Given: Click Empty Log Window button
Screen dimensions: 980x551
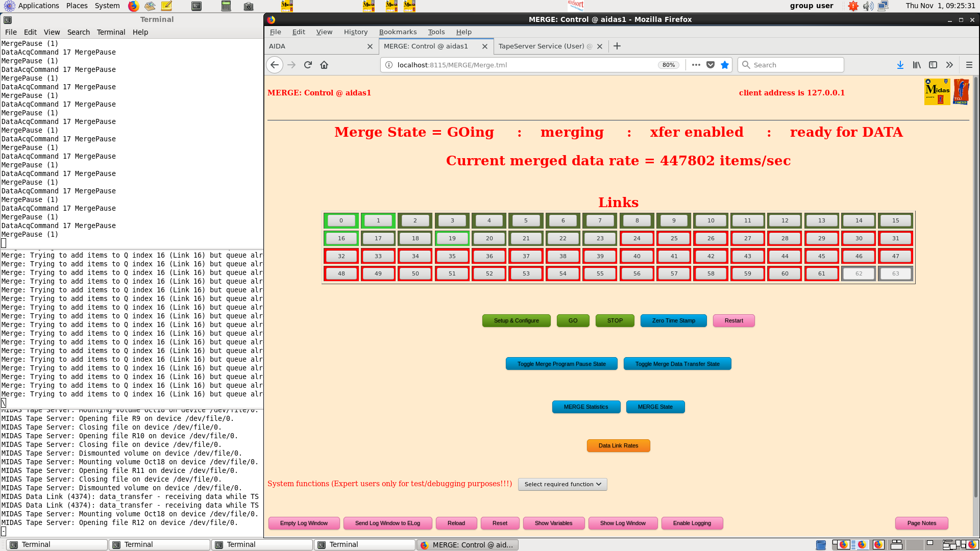Looking at the screenshot, I should coord(304,523).
